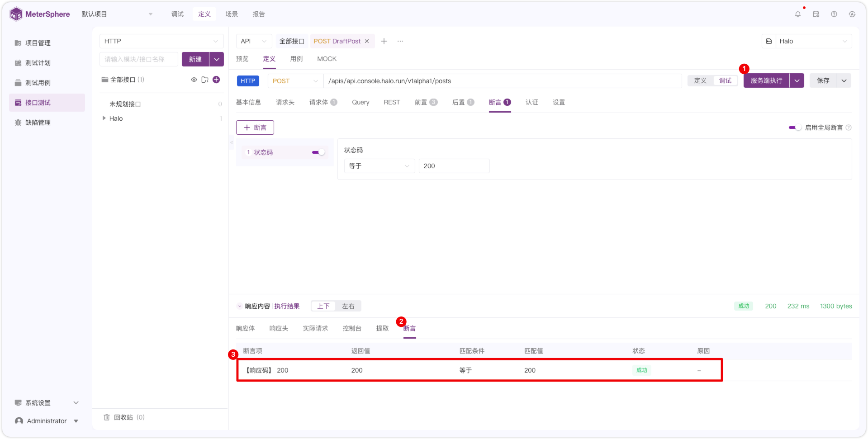
Task: Open the dropdown arrow beside 服务端执行
Action: [x=797, y=80]
